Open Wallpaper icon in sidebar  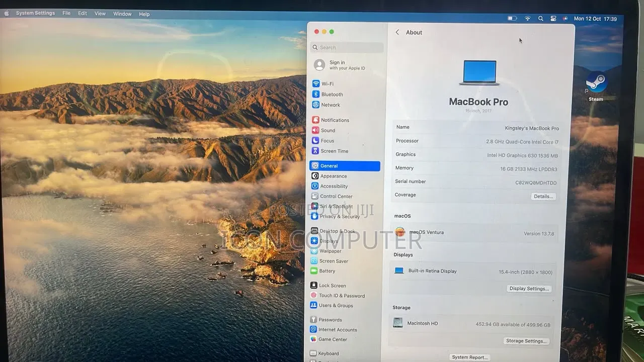314,251
